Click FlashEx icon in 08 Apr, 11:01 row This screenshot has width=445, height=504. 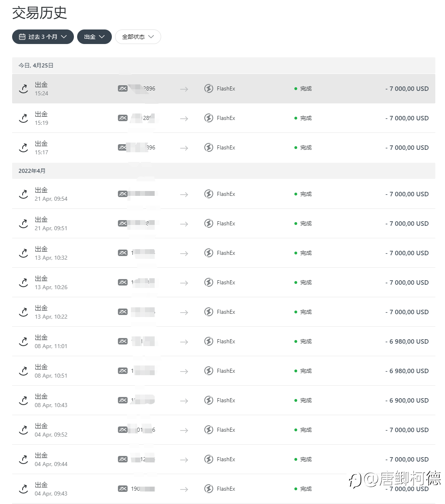tap(209, 341)
